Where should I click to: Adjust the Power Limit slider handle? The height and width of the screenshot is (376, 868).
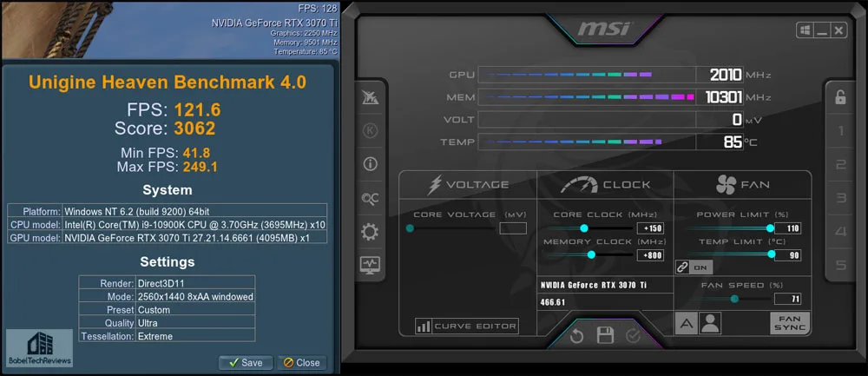(769, 228)
